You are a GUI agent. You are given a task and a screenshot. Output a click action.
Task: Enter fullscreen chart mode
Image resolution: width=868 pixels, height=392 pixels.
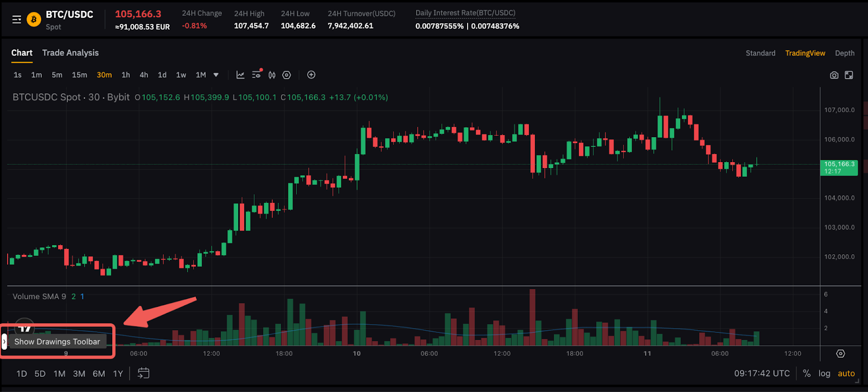(849, 75)
